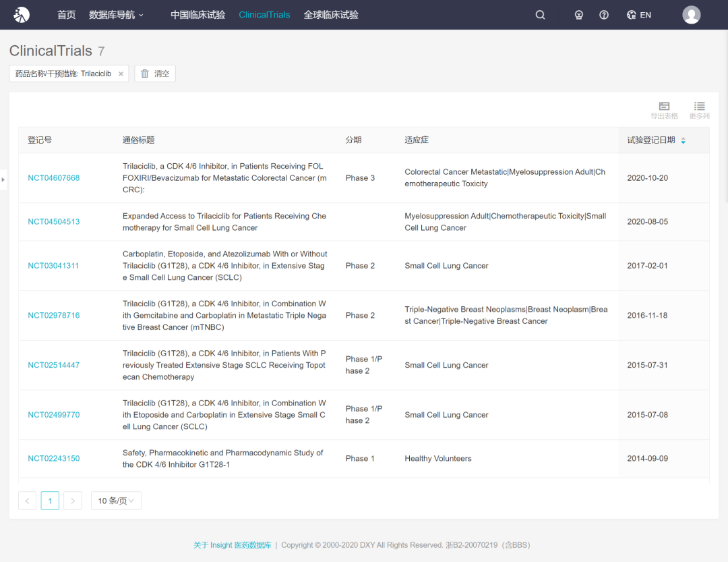Go to next page arrow

point(73,501)
